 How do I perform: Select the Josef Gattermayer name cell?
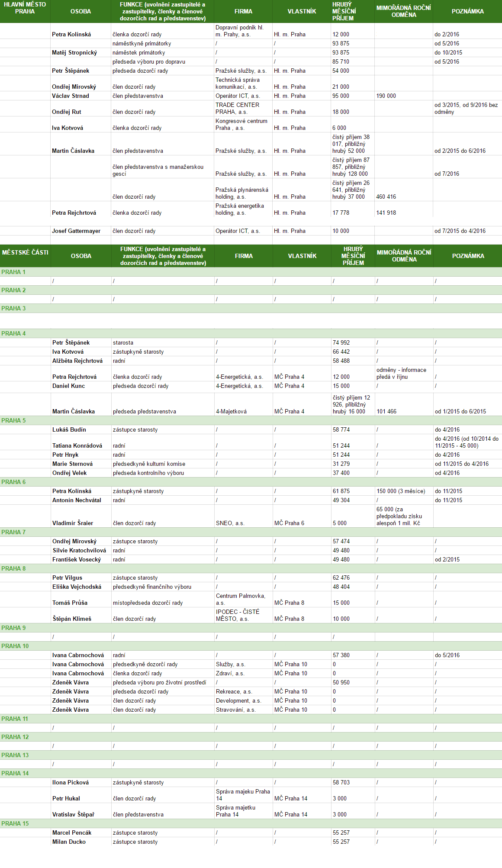pos(76,231)
